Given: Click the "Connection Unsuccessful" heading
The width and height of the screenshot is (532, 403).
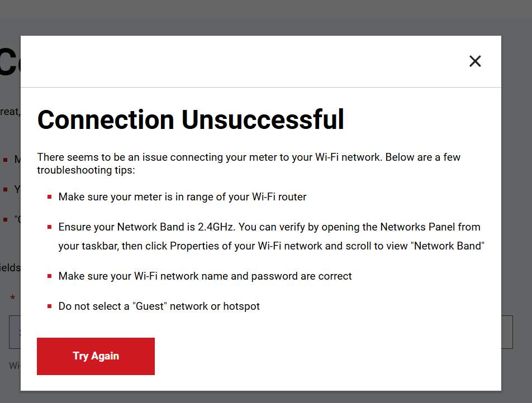Looking at the screenshot, I should [191, 119].
